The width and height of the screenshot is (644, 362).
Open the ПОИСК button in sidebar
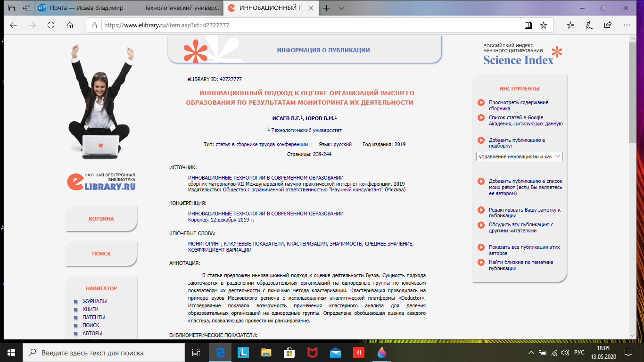(x=101, y=254)
